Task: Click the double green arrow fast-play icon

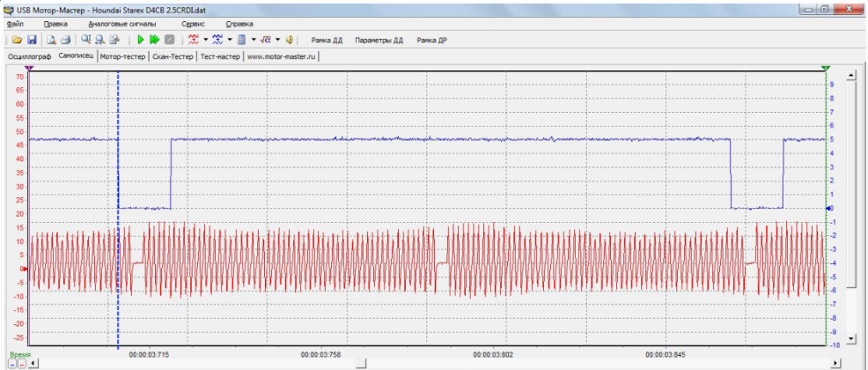Action: click(x=154, y=40)
